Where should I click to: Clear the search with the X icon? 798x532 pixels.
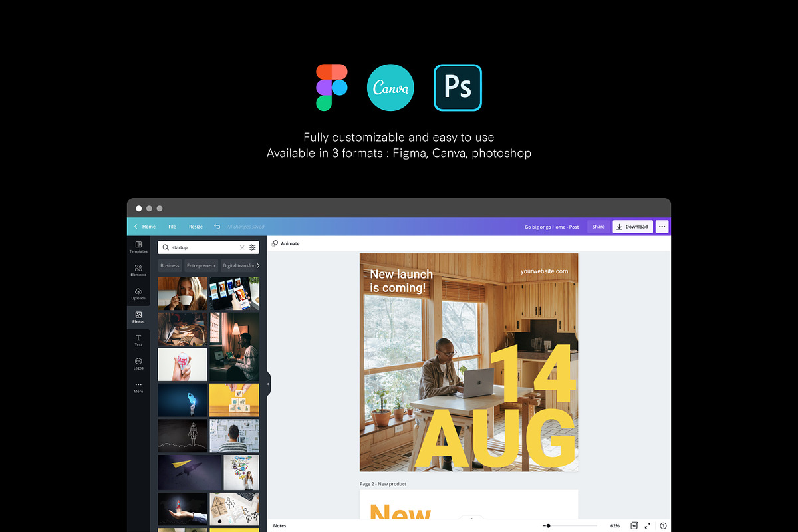pyautogui.click(x=242, y=247)
